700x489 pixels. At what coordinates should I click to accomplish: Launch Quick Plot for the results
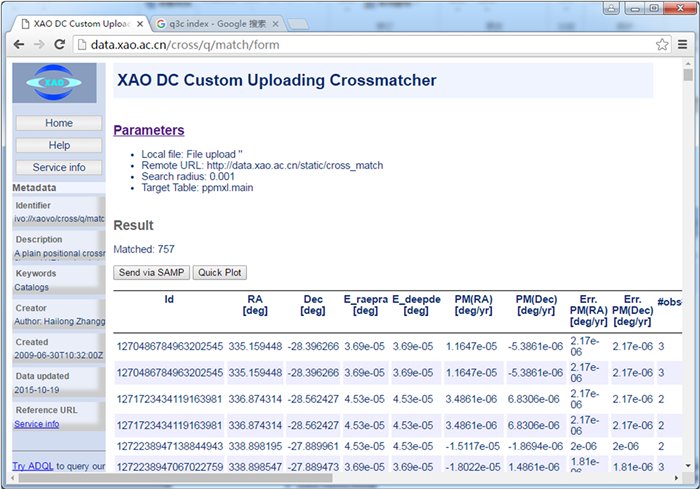coord(220,273)
